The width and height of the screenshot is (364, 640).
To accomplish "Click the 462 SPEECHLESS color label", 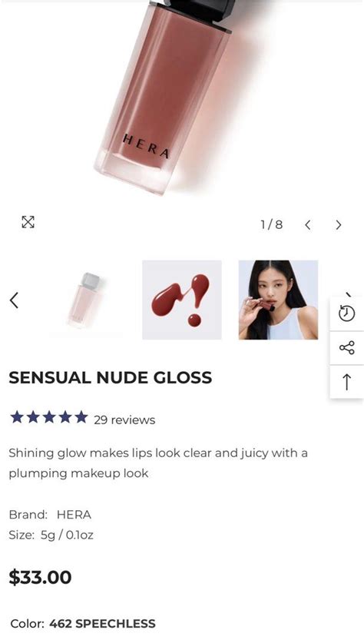I will pyautogui.click(x=102, y=624).
